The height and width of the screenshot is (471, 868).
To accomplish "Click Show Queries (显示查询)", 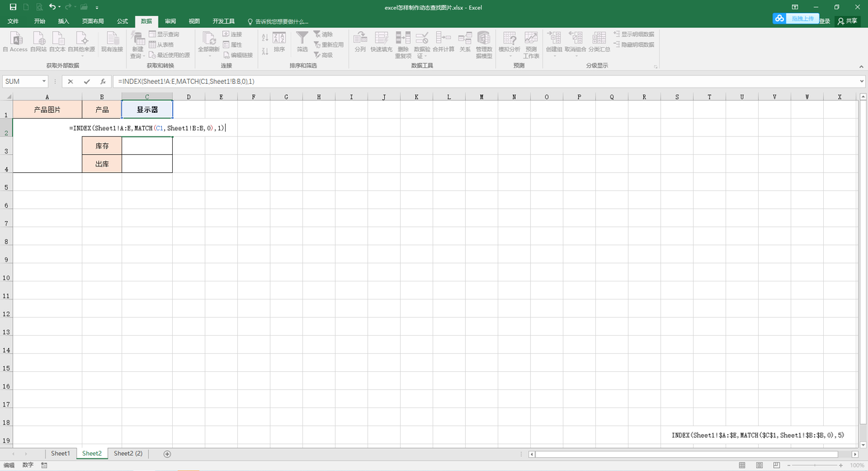I will (163, 34).
